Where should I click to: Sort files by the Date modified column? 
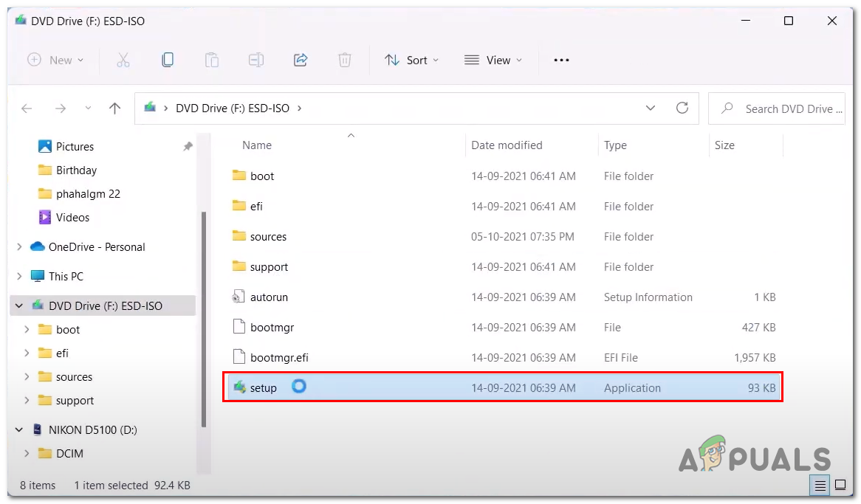(x=507, y=145)
